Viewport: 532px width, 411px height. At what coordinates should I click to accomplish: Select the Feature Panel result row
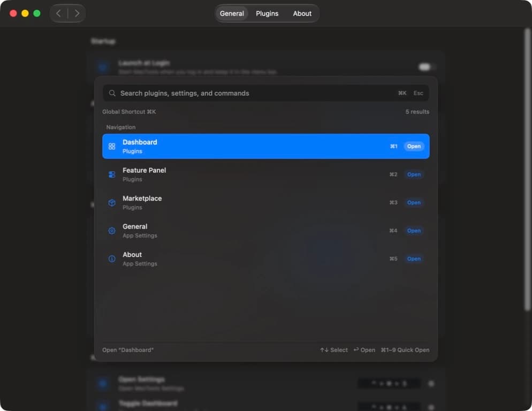(265, 174)
